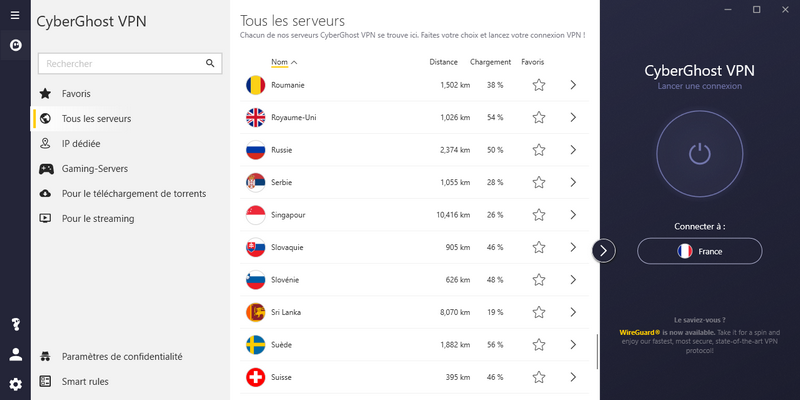Collapse the server panel with round arrow
The image size is (800, 400).
click(604, 251)
